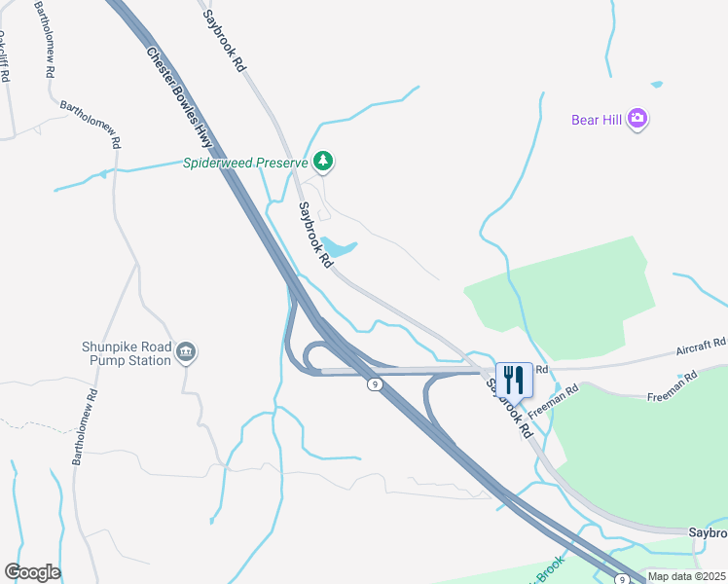Image resolution: width=728 pixels, height=584 pixels.
Task: Click the Chester Bowles Hwy label
Action: (179, 97)
